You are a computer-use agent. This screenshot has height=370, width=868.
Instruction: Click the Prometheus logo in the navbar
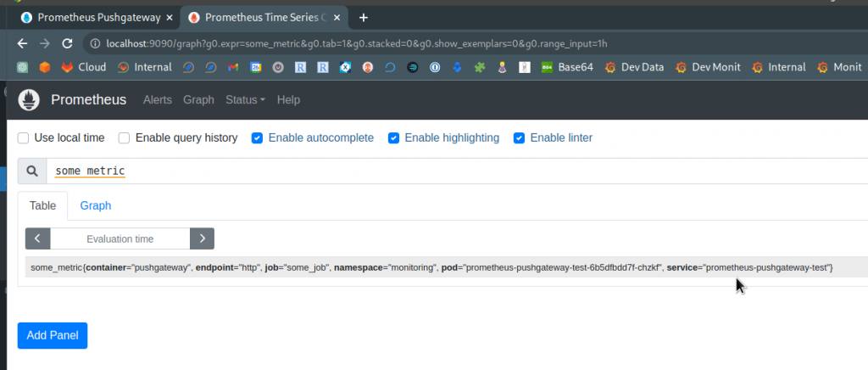pos(30,100)
